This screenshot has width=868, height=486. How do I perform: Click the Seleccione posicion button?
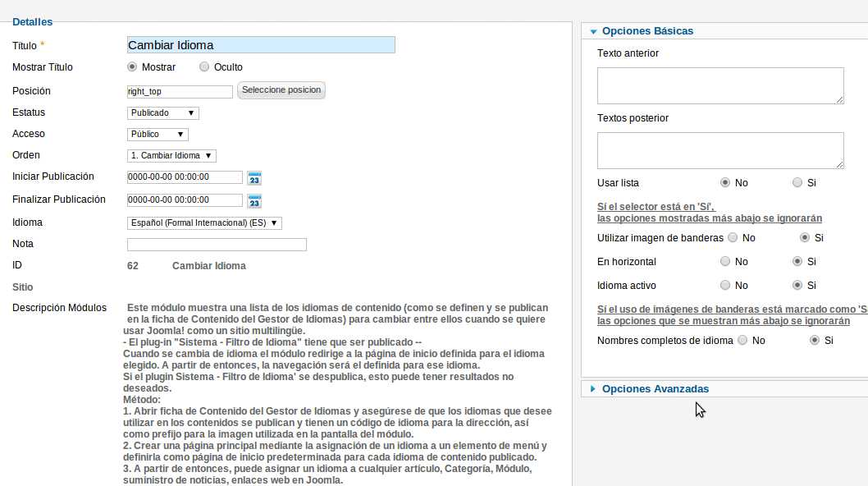click(281, 89)
